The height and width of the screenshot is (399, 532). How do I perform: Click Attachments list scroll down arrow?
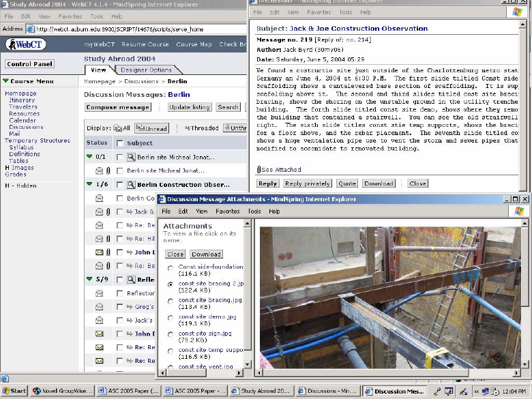click(248, 364)
